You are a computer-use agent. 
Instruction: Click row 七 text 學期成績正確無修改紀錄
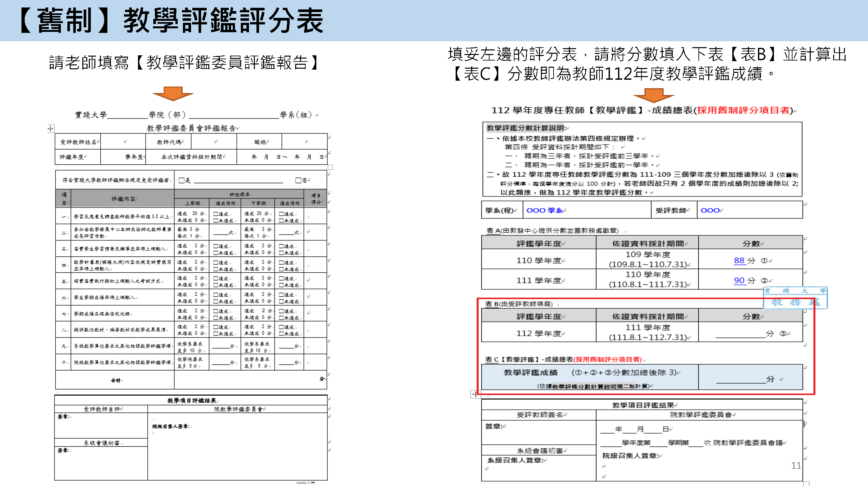102,314
